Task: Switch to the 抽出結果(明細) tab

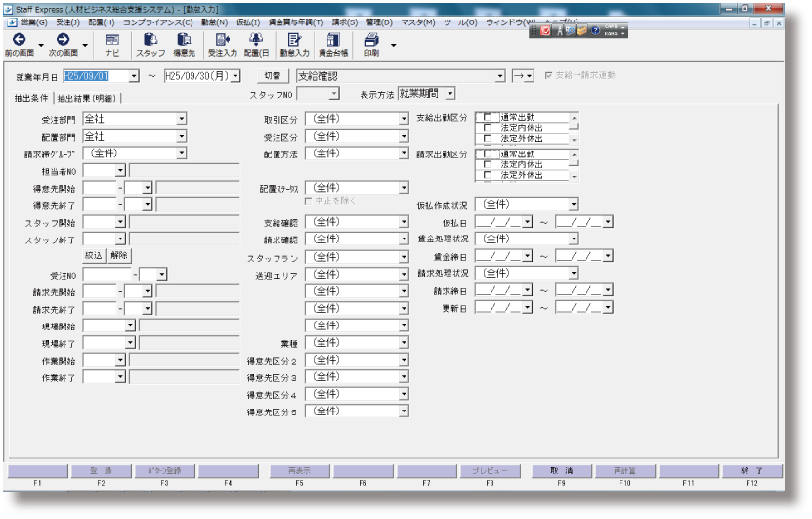Action: [x=87, y=98]
